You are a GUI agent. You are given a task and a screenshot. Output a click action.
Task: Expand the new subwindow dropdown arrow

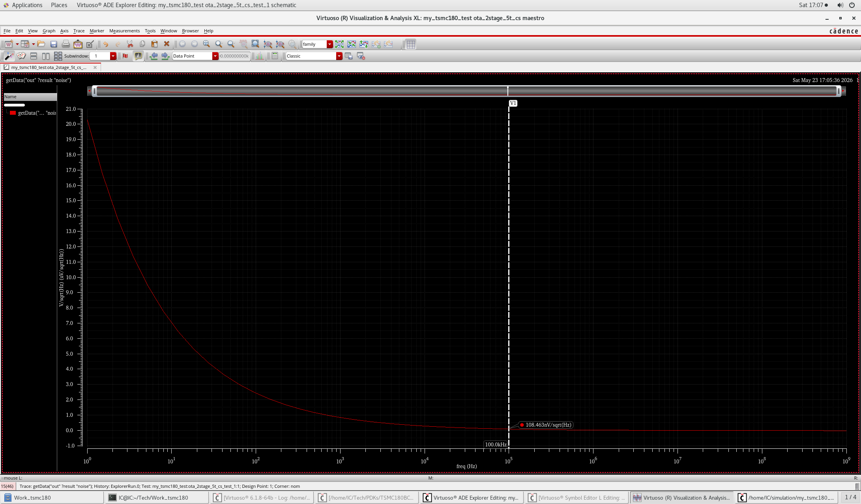coord(33,44)
